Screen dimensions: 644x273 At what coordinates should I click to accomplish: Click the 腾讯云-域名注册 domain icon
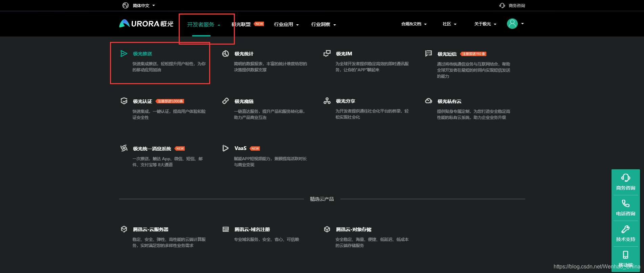(225, 229)
